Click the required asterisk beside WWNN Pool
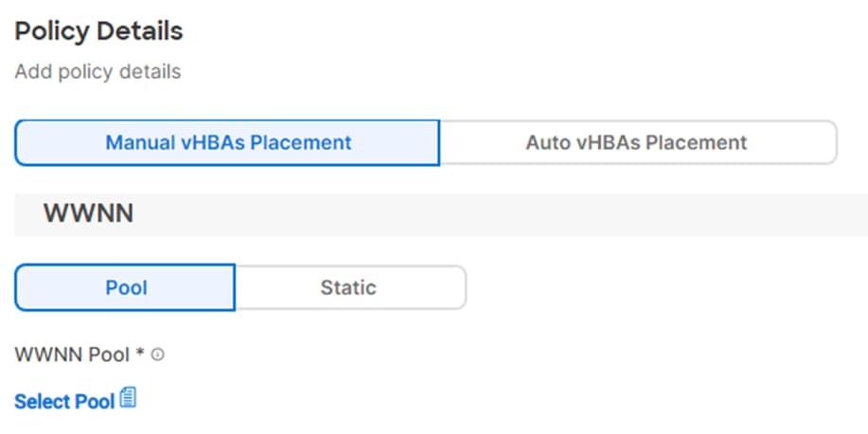868x434 pixels. pyautogui.click(x=139, y=353)
